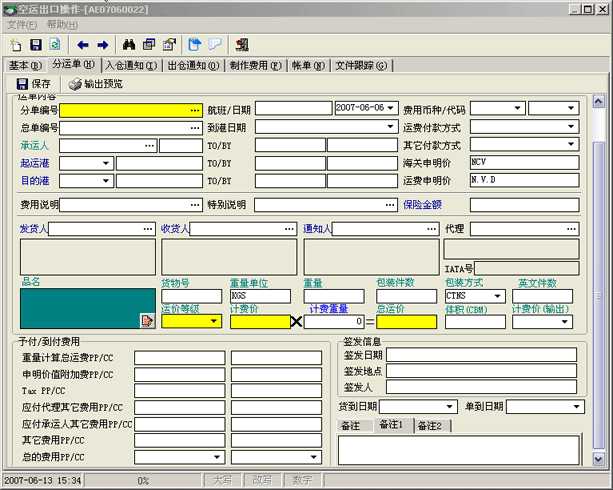
Task: Click the new document toolbar icon
Action: click(x=16, y=45)
